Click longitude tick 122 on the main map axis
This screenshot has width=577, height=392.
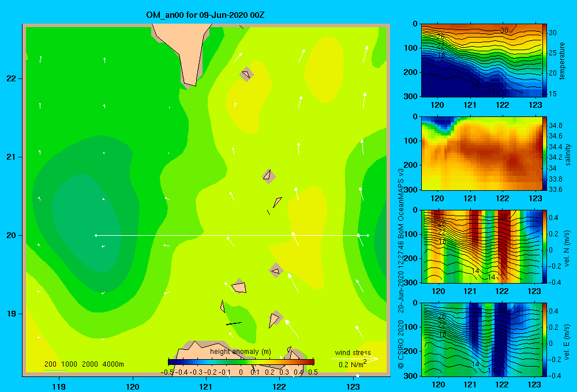click(x=279, y=386)
